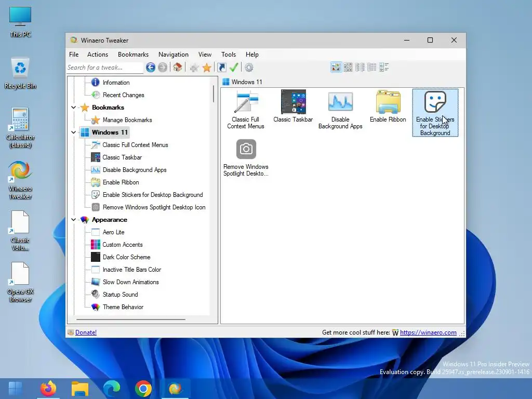
Task: Open Disable Background Apps large icon
Action: pos(340,110)
